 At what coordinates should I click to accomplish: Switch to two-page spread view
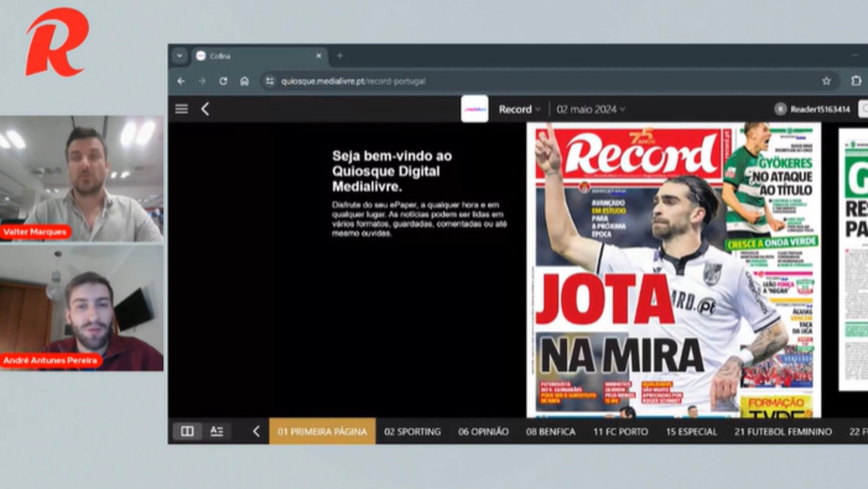(187, 431)
